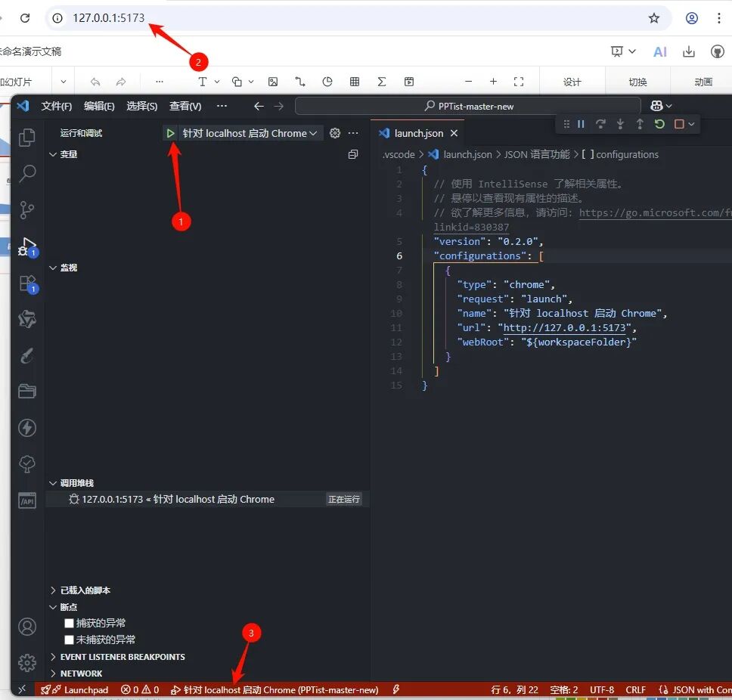732x700 pixels.
Task: Open the 文件(F) menu in VS Code
Action: [x=57, y=107]
